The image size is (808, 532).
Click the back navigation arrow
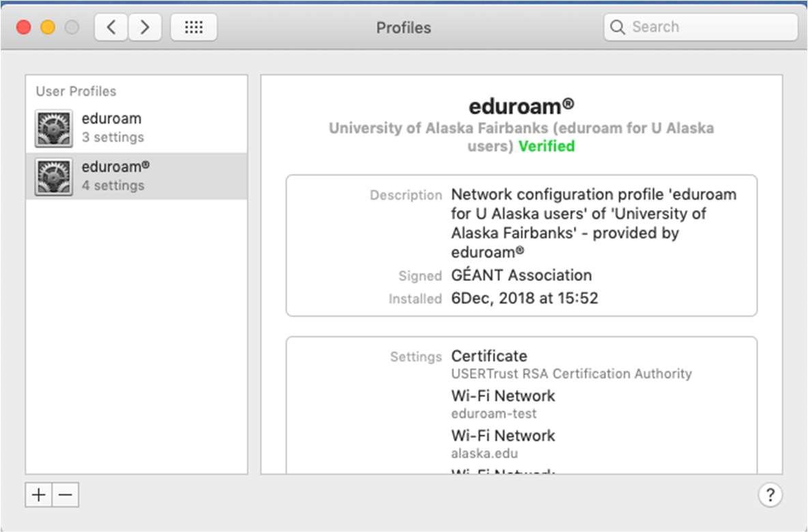(x=111, y=27)
